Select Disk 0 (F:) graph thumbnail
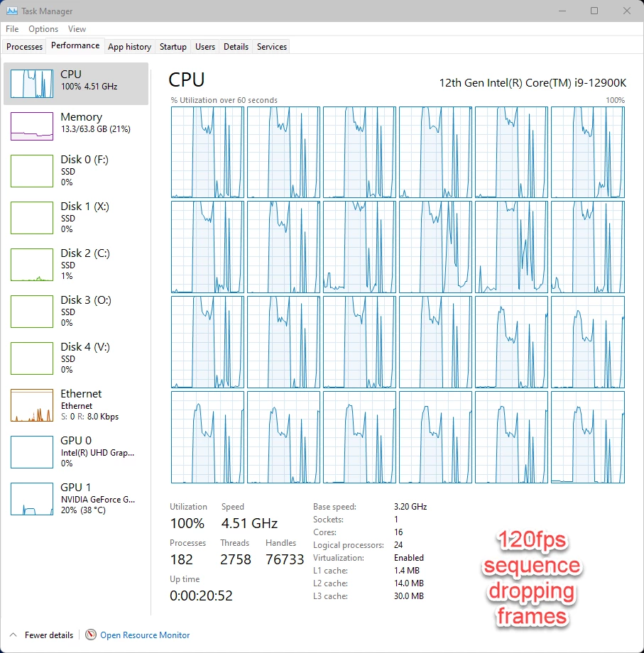644x653 pixels. (32, 171)
